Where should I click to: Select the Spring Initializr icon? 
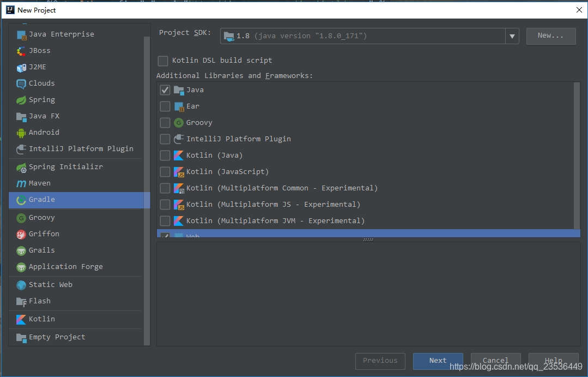[21, 167]
